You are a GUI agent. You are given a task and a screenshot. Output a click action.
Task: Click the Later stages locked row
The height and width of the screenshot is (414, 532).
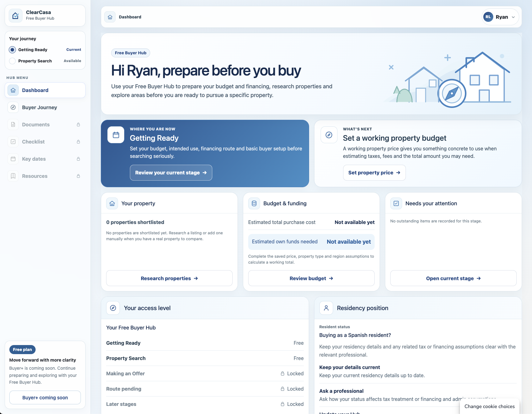[x=205, y=404]
